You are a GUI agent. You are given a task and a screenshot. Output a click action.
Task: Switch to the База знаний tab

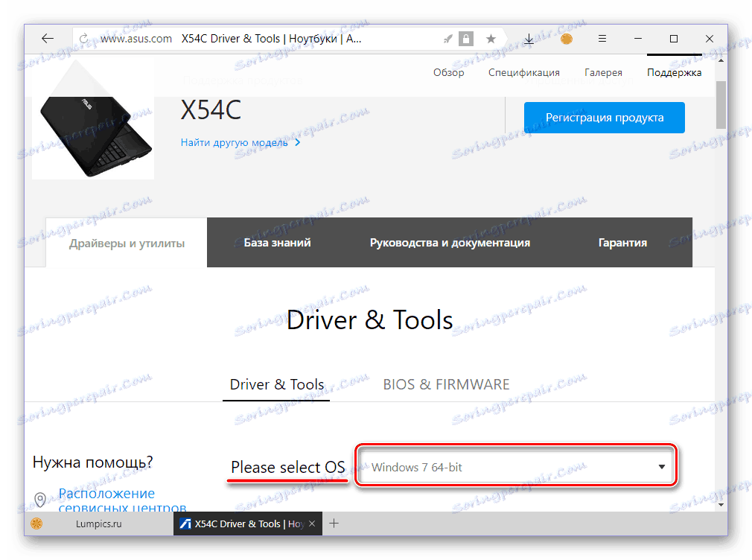tap(277, 243)
